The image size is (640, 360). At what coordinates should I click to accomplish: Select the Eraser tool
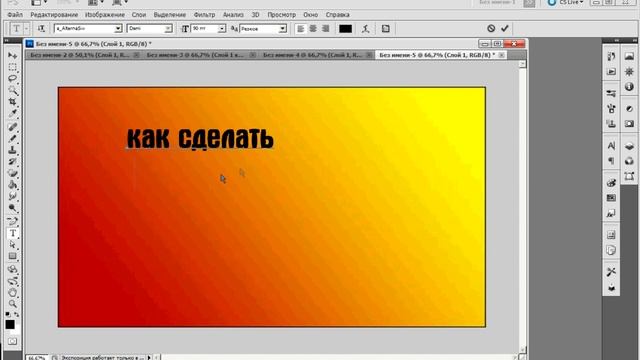13,173
